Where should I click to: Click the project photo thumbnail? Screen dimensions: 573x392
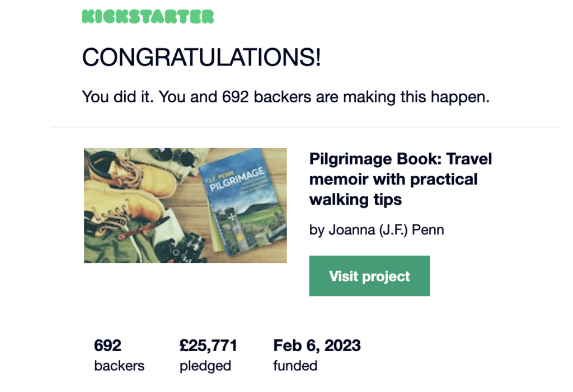(x=185, y=205)
